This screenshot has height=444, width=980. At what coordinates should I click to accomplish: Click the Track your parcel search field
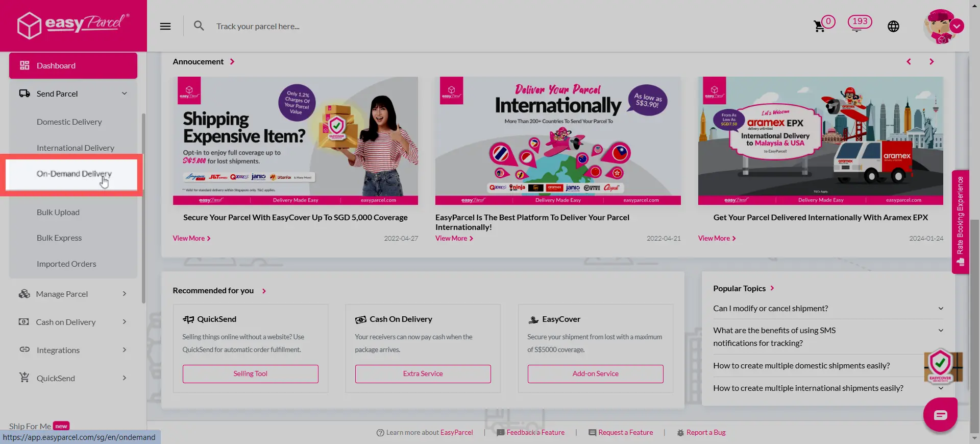coord(258,26)
